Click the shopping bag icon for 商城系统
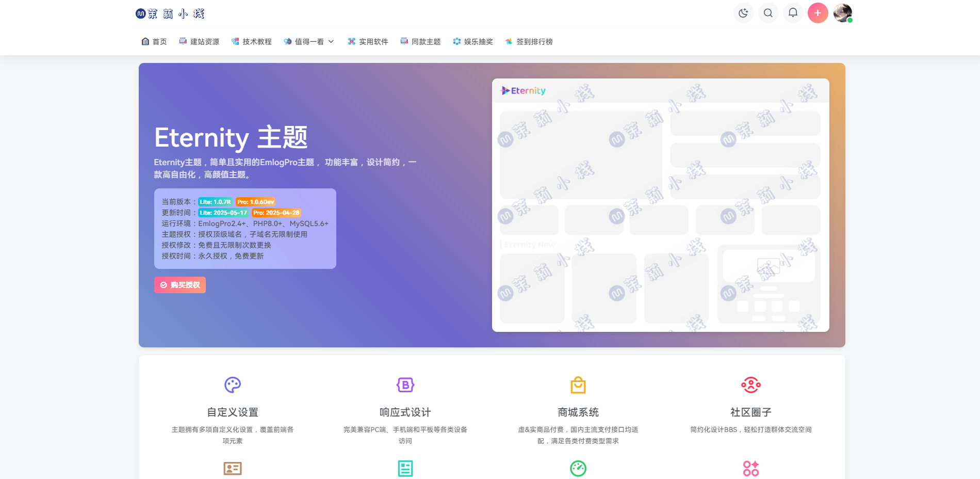The height and width of the screenshot is (479, 980). point(578,385)
